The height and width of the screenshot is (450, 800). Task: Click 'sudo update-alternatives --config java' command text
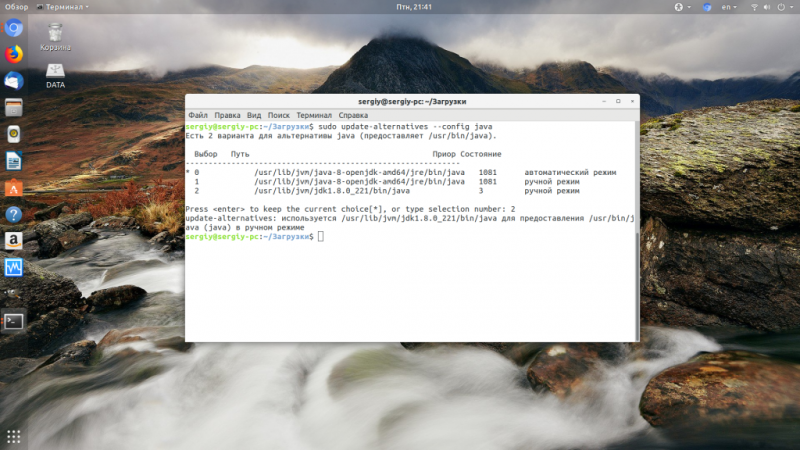tap(405, 127)
